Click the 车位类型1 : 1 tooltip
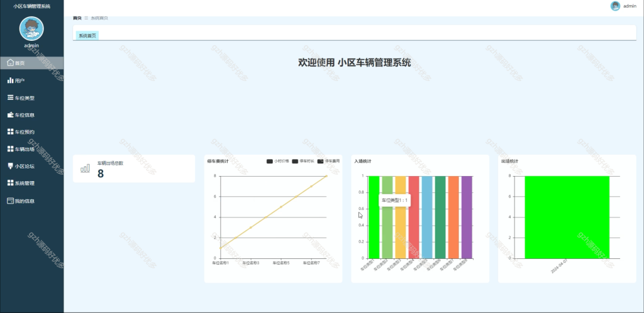644x313 pixels. pyautogui.click(x=394, y=200)
